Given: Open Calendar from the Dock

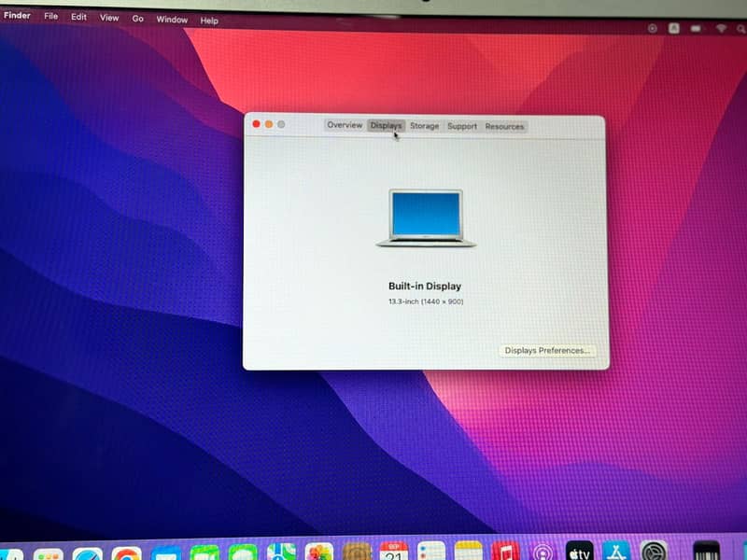Looking at the screenshot, I should point(394,552).
